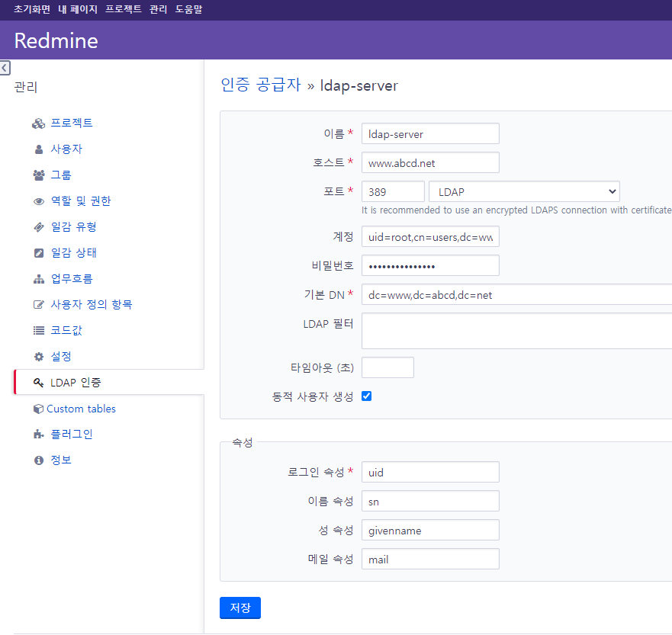Open the 일감 상태 link
672x635 pixels.
[74, 252]
